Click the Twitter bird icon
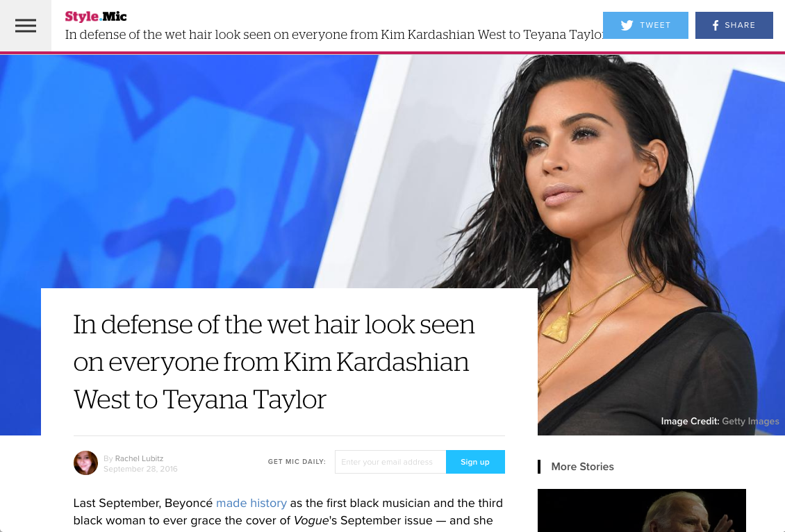Viewport: 785px width, 532px height. pos(627,25)
